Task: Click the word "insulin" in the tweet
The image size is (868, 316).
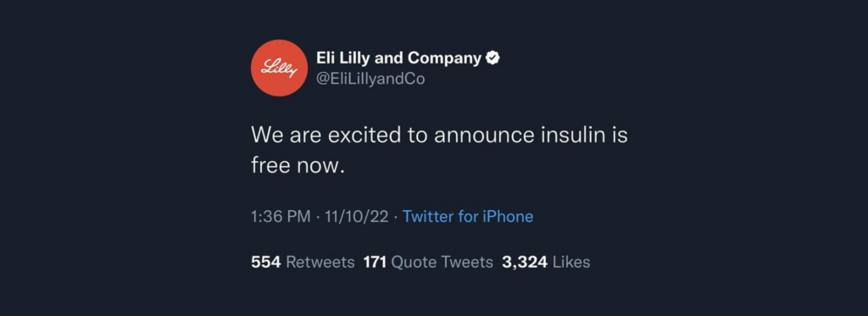Action: coord(572,136)
